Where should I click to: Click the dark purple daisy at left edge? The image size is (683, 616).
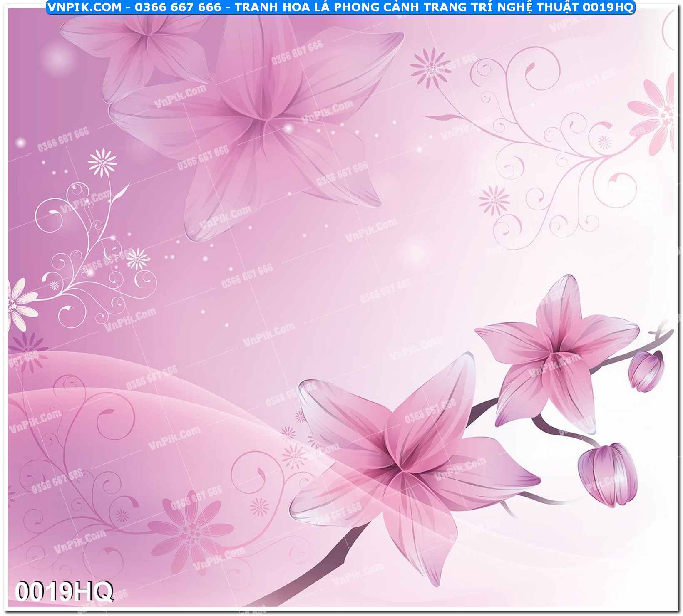[x=26, y=349]
